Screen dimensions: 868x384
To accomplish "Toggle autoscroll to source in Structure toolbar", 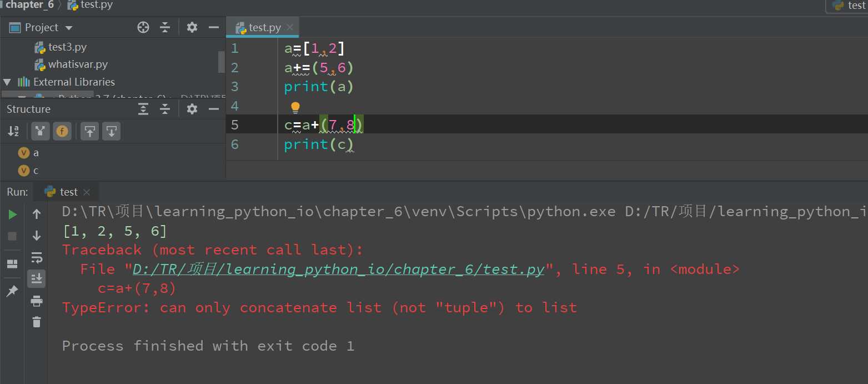I will (x=89, y=131).
